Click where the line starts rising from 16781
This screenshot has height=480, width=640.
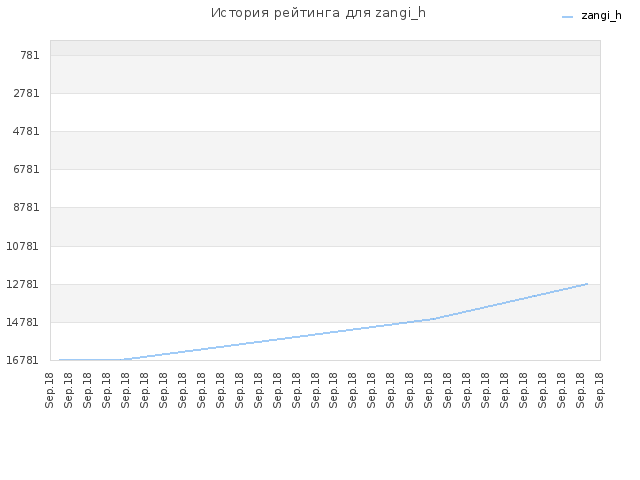coord(122,360)
